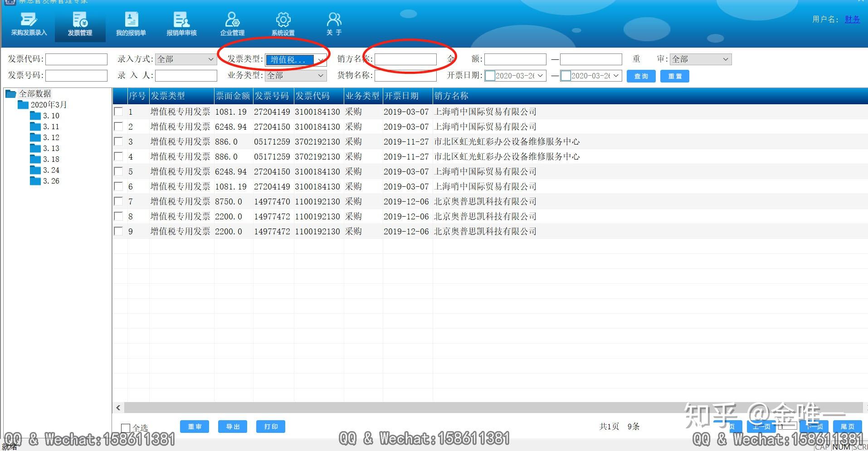Open 系统设置 gear icon
Image resolution: width=868 pixels, height=451 pixels.
pyautogui.click(x=283, y=24)
